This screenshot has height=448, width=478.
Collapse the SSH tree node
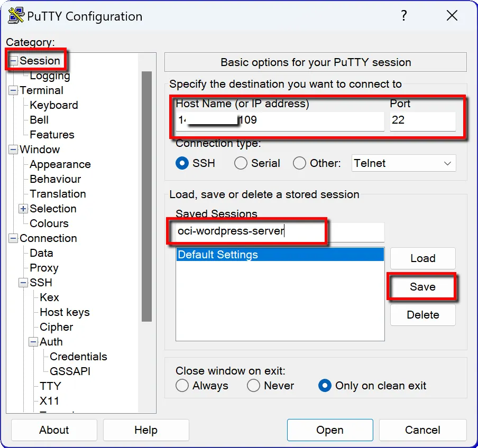[x=23, y=283]
